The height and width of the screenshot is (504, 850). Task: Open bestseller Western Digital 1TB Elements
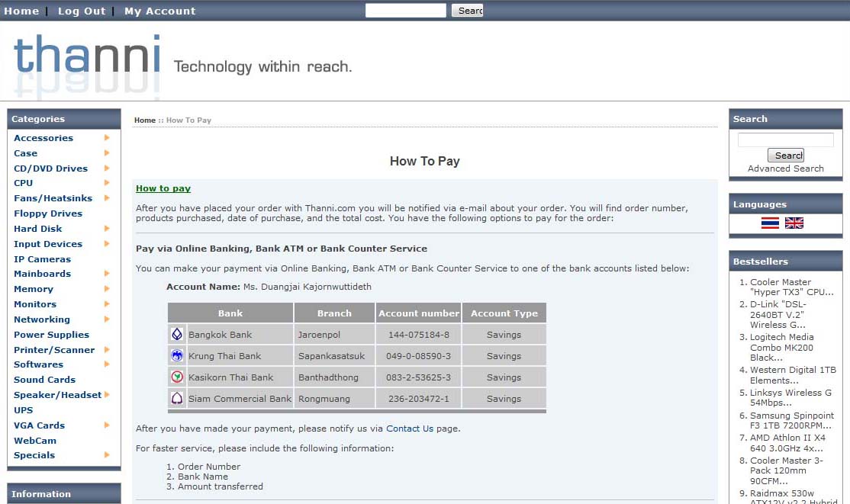793,375
